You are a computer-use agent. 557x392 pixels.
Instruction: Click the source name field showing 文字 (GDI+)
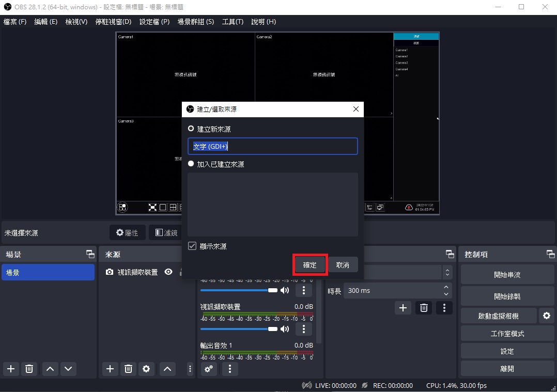point(272,146)
